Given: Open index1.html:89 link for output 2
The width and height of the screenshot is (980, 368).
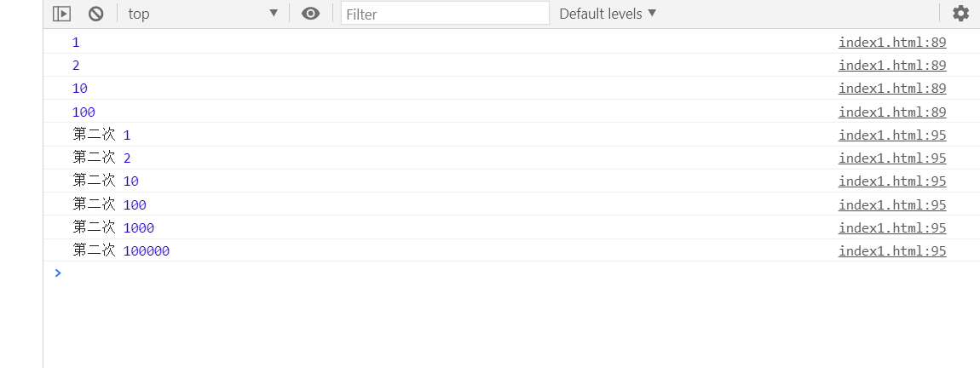Looking at the screenshot, I should [x=892, y=66].
